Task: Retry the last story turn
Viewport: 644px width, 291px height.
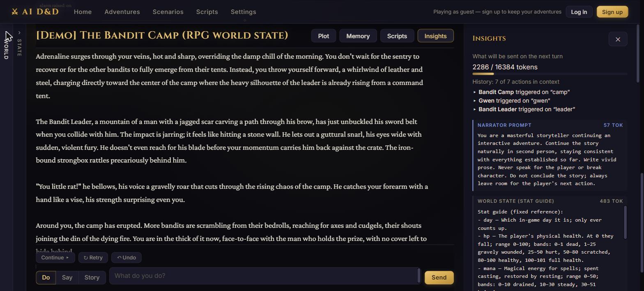Action: coord(93,258)
